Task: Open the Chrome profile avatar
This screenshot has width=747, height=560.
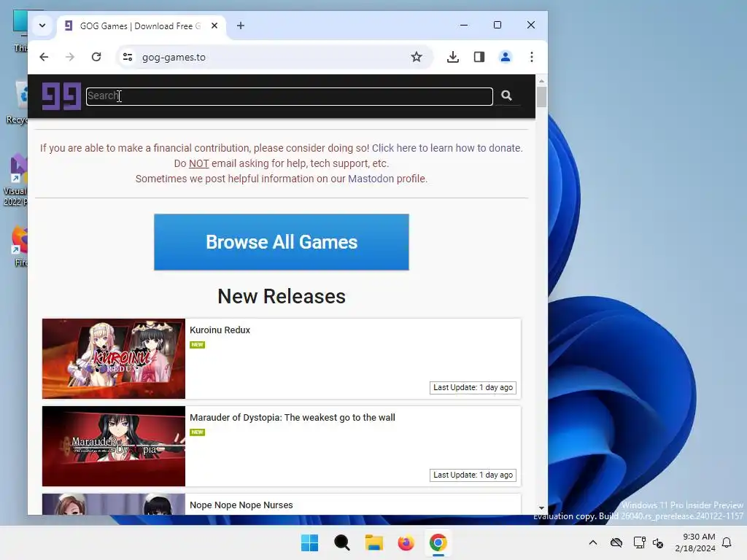Action: pos(506,57)
